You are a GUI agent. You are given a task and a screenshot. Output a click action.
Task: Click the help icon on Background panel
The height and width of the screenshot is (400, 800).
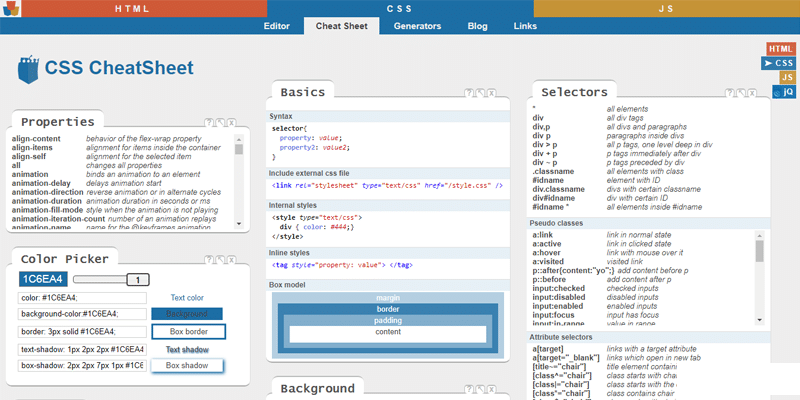click(x=469, y=387)
